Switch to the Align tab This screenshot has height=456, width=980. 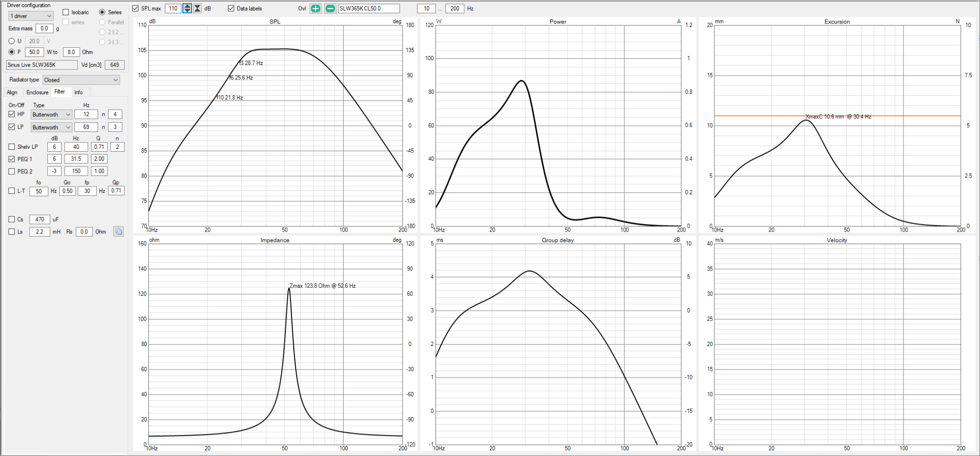coord(12,92)
